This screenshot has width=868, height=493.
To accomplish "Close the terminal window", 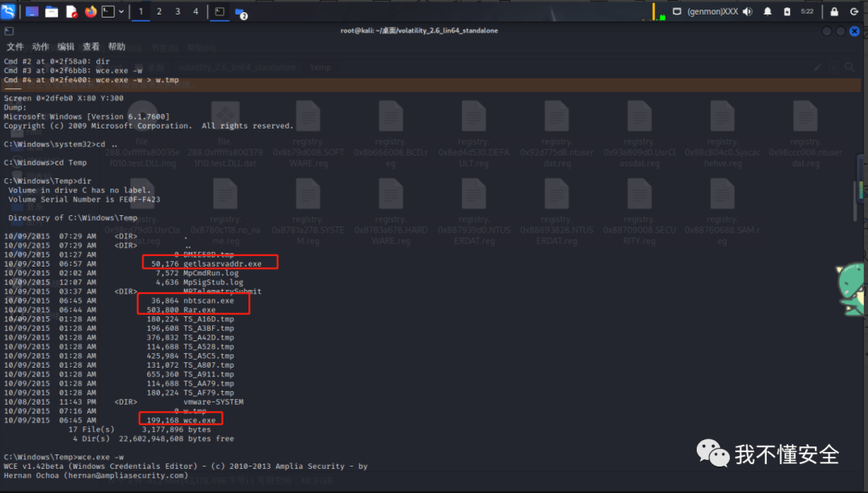I will point(854,31).
